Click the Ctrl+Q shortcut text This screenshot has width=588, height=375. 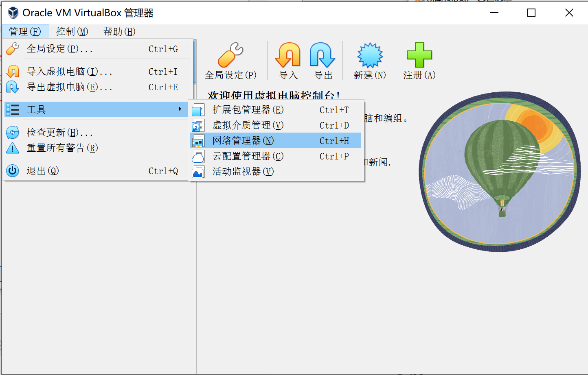tap(163, 171)
